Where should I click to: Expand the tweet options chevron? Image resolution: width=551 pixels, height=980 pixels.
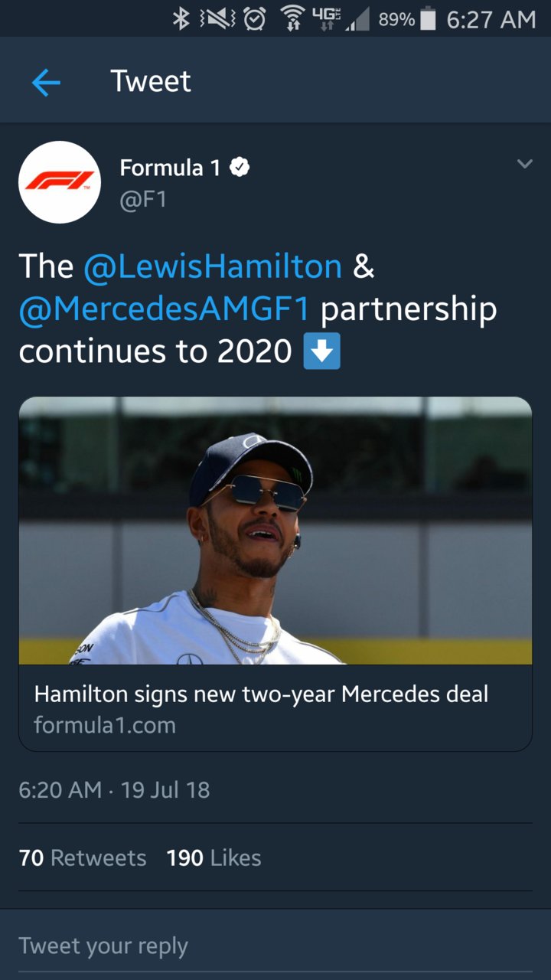524,164
